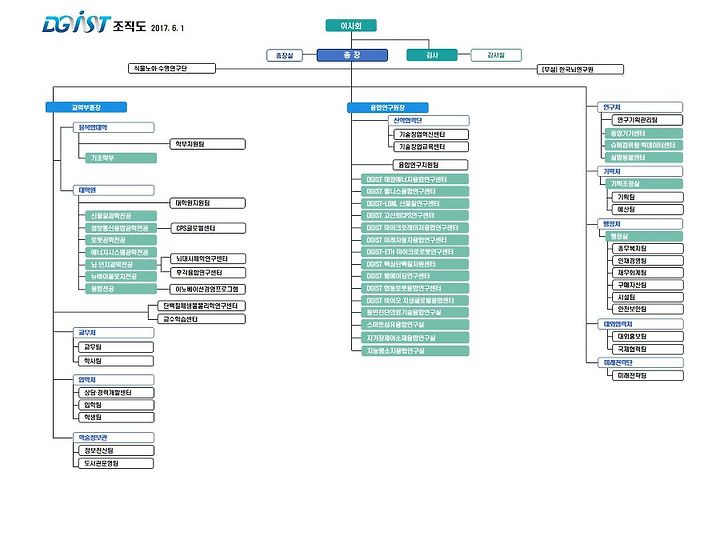Click the '대학원' section header
Screen dimensions: 720x540
[114, 190]
